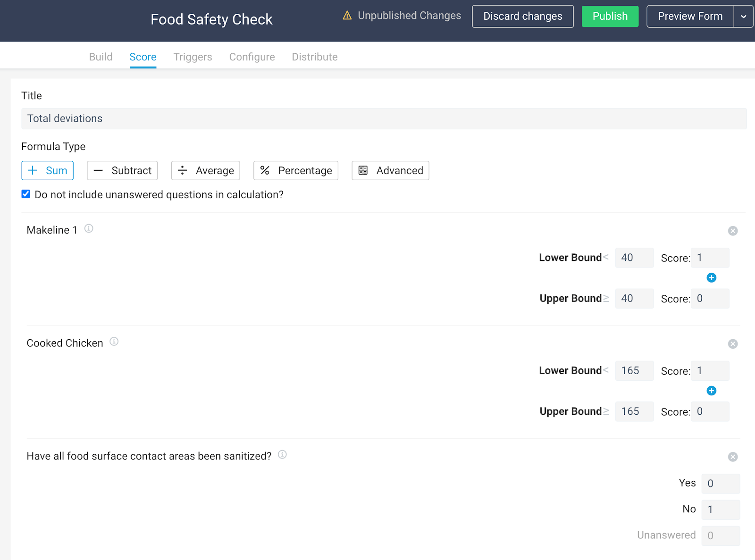Screen dimensions: 755x560
Task: Publish the form
Action: tap(610, 17)
